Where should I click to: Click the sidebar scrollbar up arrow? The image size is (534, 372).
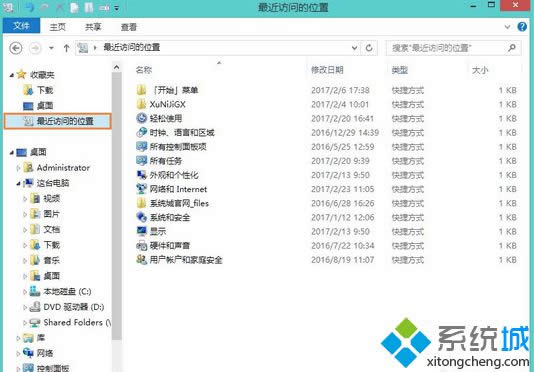(x=116, y=67)
